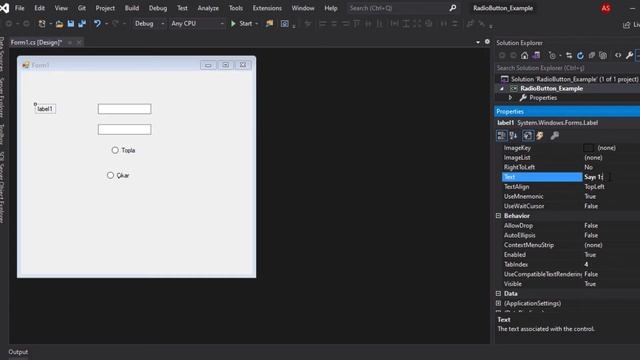Click the Categorized view icon in Properties
The width and height of the screenshot is (640, 360).
tap(502, 136)
